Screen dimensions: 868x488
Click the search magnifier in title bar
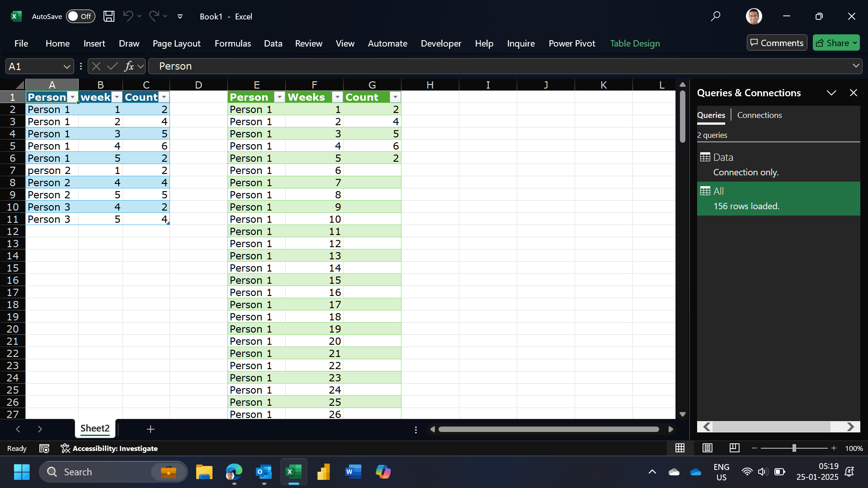pos(715,16)
